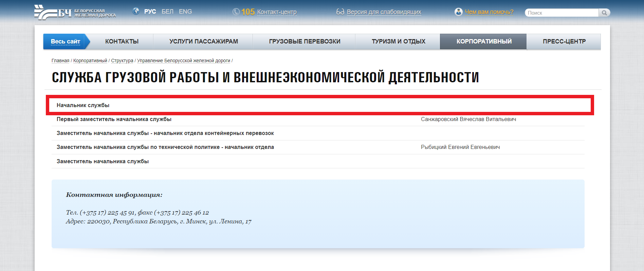Viewport: 644px width, 271px height.
Task: Go to Главная breadcrumb link
Action: pos(60,61)
